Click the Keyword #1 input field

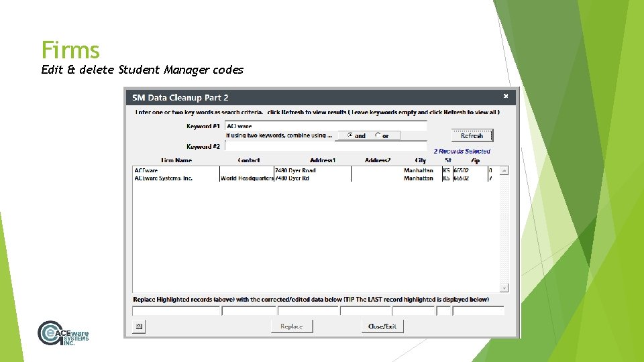point(326,126)
